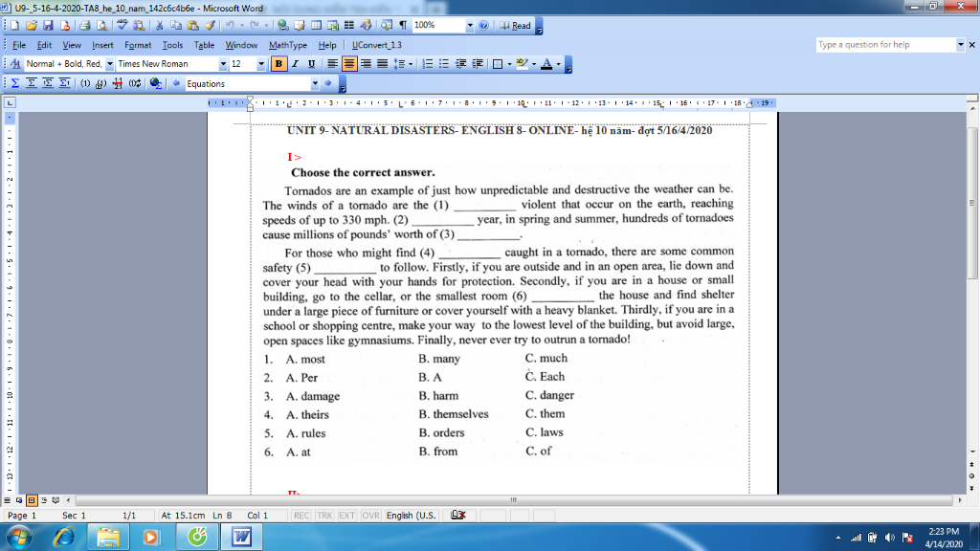Toggle OVR overtype mode in status bar
This screenshot has width=980, height=551.
[x=370, y=516]
